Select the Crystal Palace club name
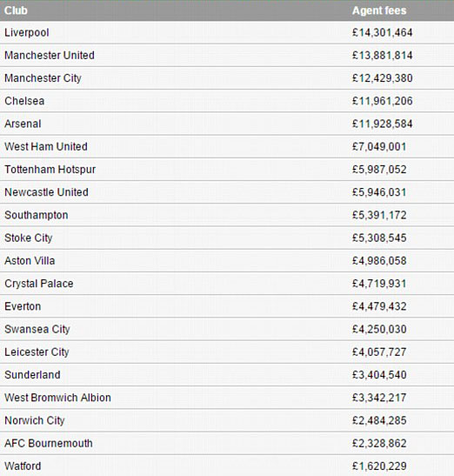The image size is (454, 476). point(39,284)
